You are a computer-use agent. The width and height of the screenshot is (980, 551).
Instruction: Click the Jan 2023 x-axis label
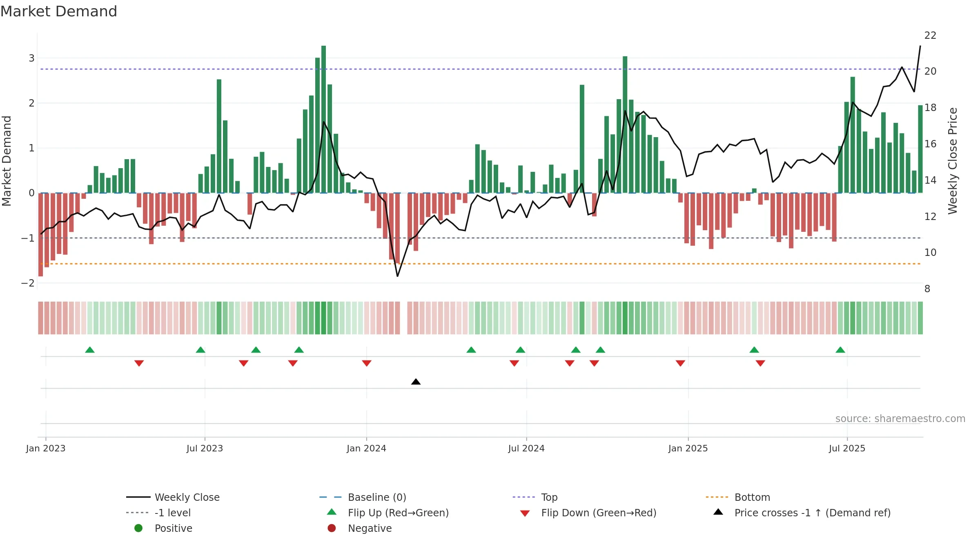(46, 448)
